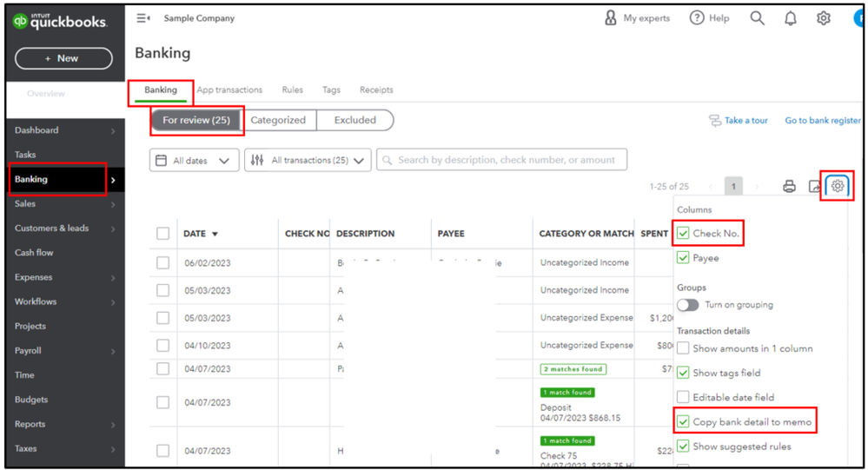Open the All dates dropdown

pyautogui.click(x=195, y=161)
